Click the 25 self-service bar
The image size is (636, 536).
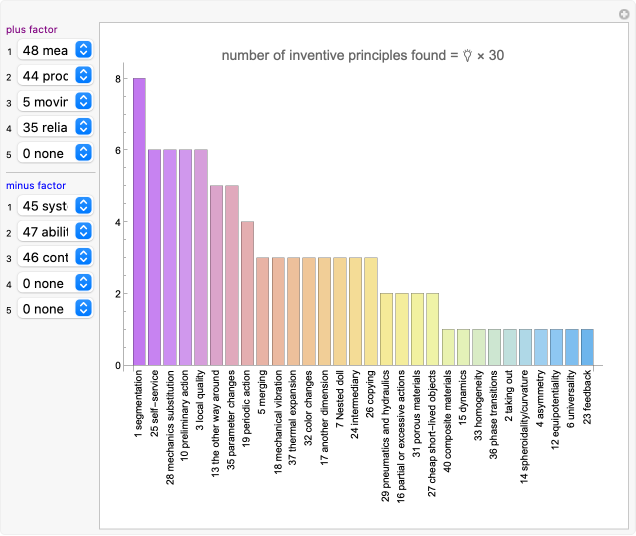point(155,258)
